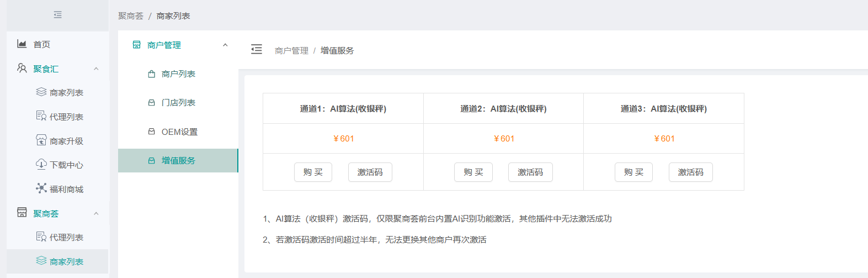Click 购买 for 通道3
This screenshot has height=278, width=868.
click(x=633, y=172)
